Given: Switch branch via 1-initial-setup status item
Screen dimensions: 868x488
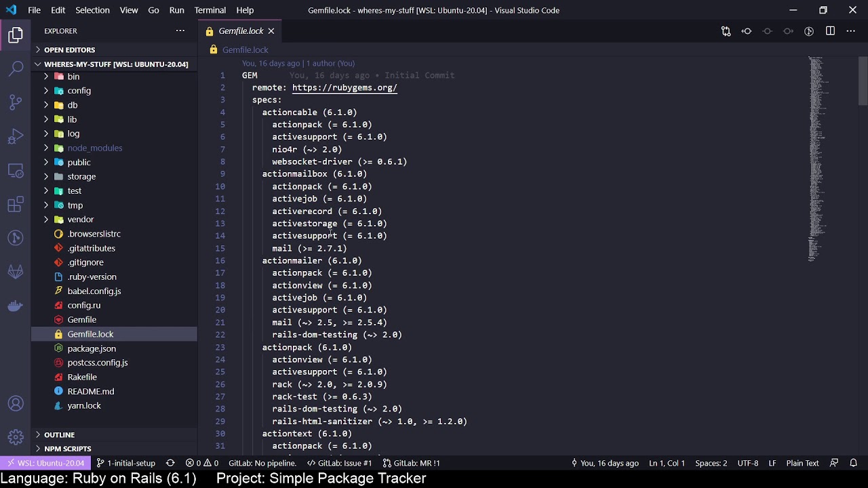Looking at the screenshot, I should 126,463.
